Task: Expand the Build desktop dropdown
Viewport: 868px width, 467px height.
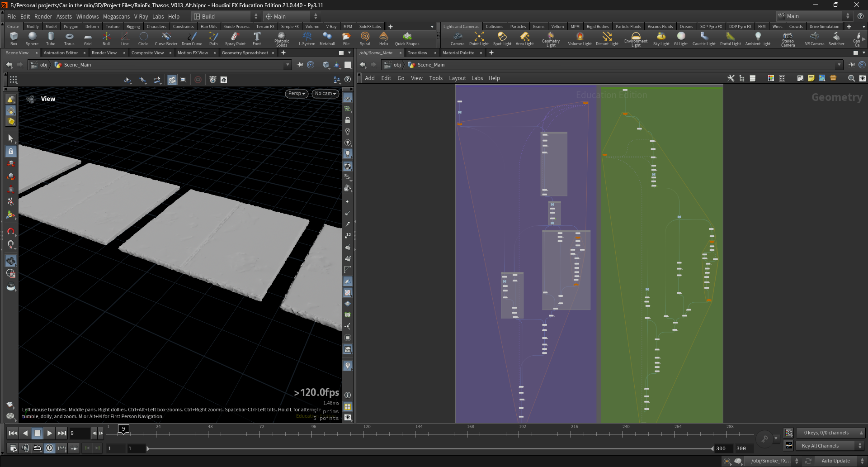Action: (226, 16)
